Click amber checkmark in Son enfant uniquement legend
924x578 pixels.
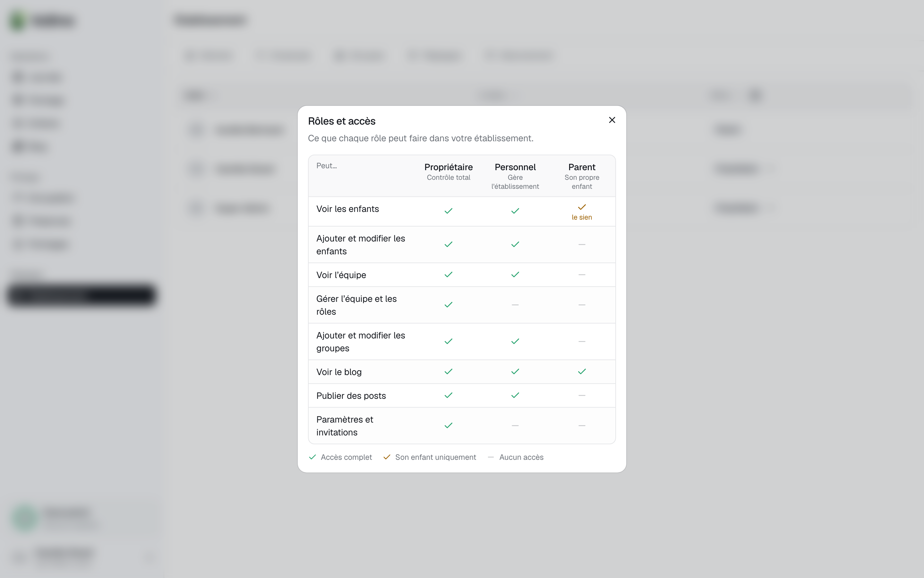387,457
